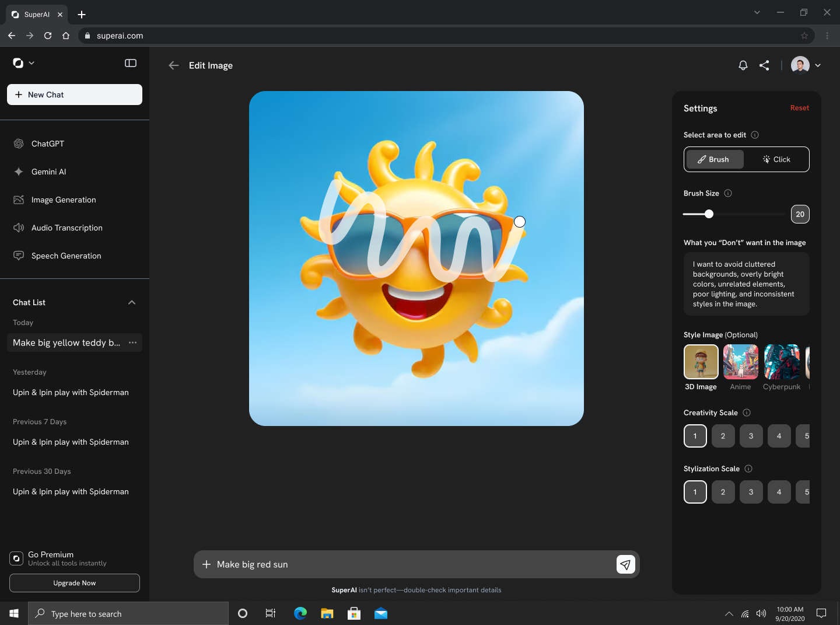Open the user profile dropdown
This screenshot has height=625, width=840.
(x=818, y=65)
